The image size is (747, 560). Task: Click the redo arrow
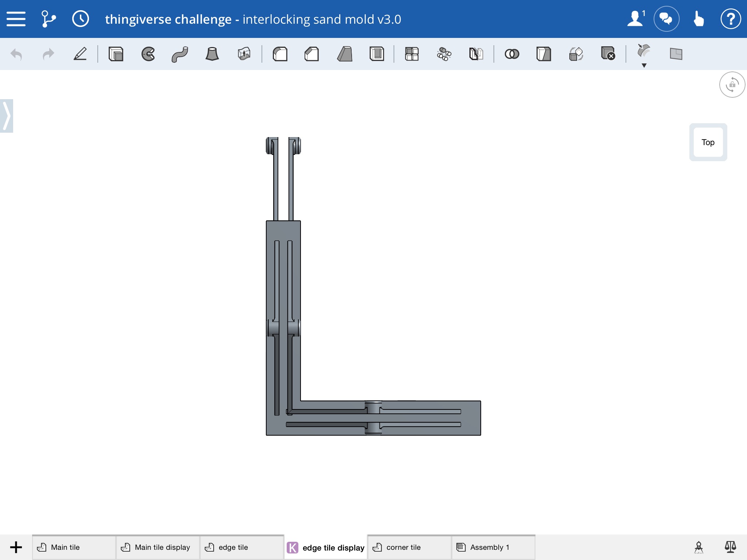48,54
